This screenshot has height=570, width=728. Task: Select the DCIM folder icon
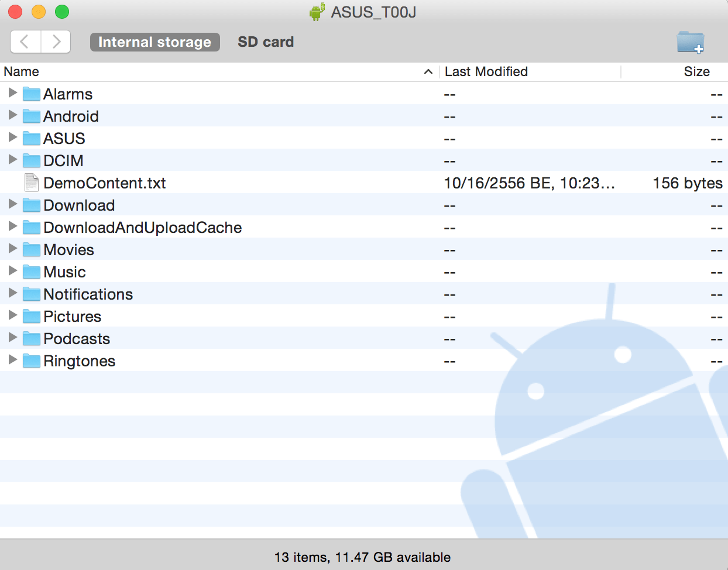32,160
